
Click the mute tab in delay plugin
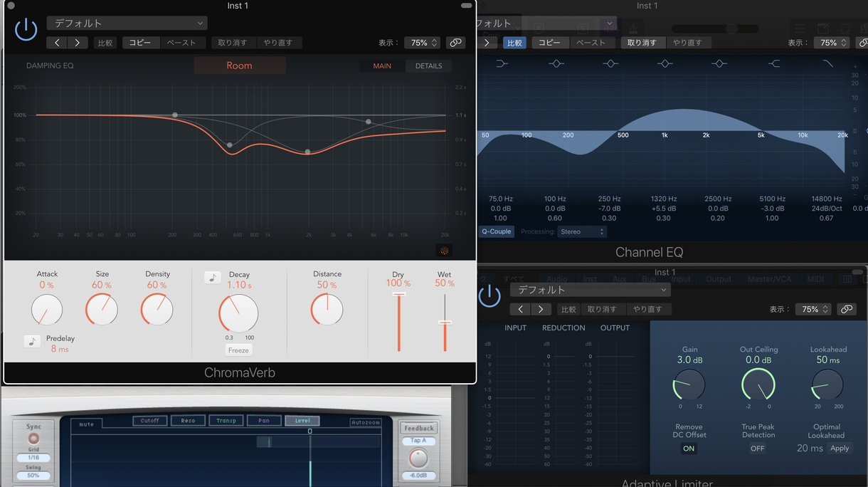[87, 424]
